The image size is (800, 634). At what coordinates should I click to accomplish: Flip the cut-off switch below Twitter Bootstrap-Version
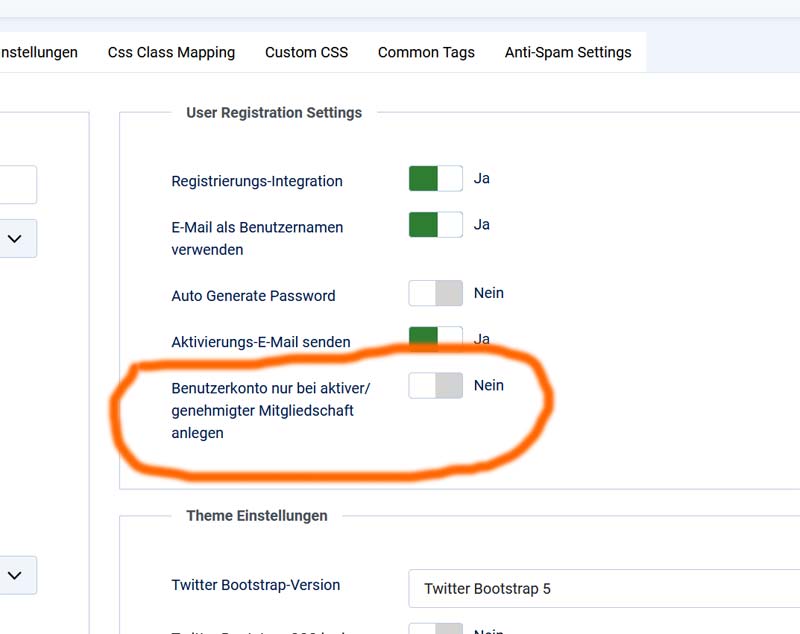tap(436, 628)
